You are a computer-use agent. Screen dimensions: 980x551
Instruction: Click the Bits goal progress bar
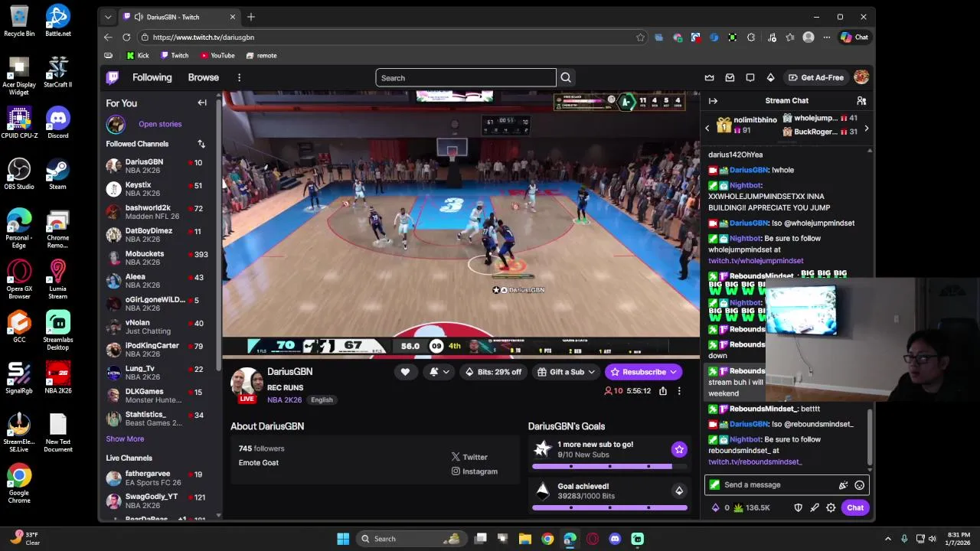[x=609, y=507]
